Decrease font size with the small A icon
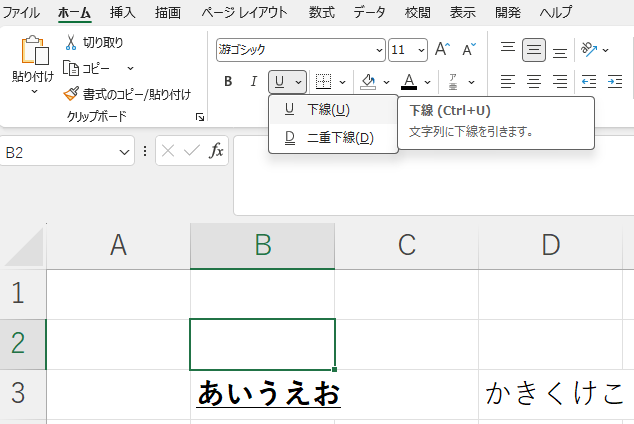This screenshot has height=424, width=634. pos(469,50)
